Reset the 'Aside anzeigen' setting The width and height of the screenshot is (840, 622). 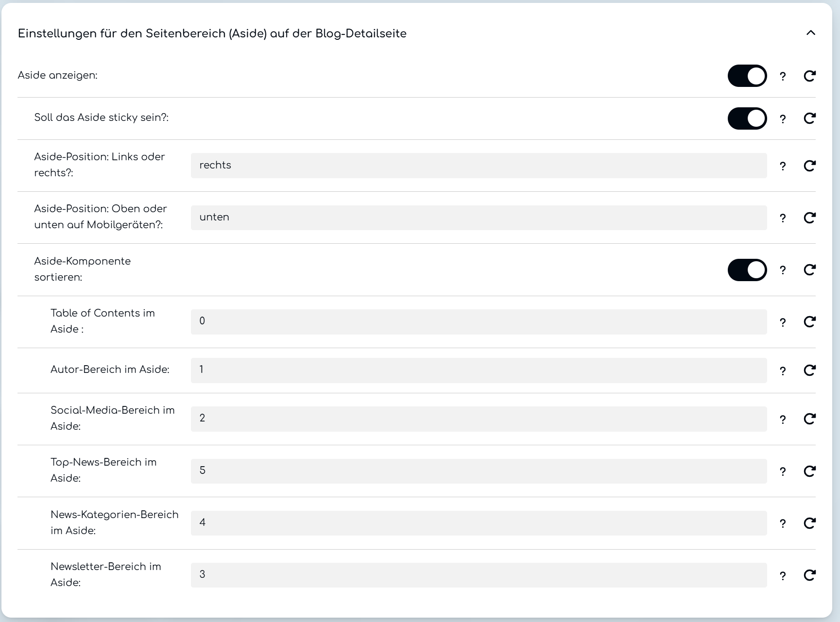tap(809, 76)
